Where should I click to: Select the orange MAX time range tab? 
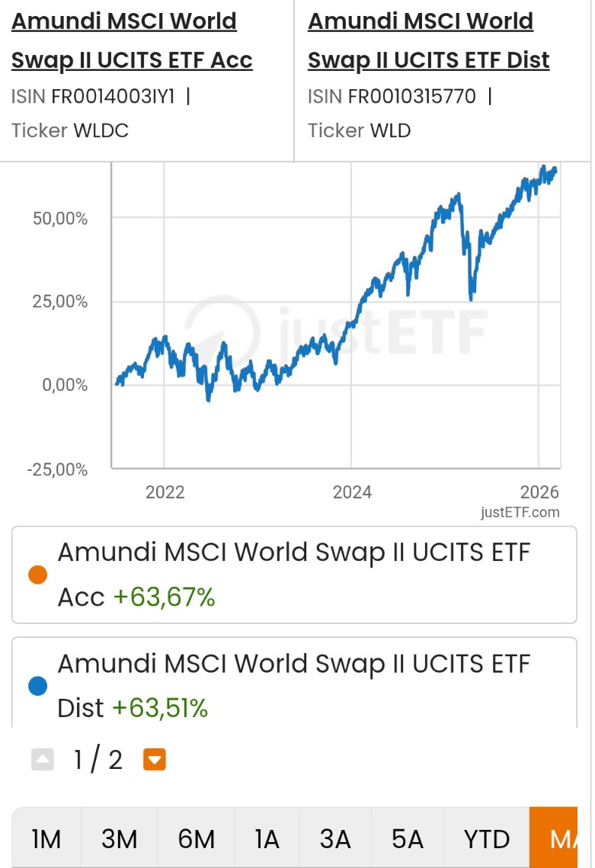[554, 838]
